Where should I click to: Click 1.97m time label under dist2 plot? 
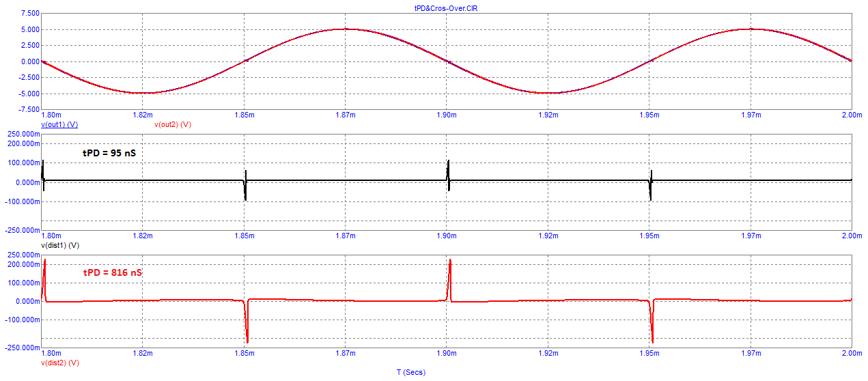751,354
